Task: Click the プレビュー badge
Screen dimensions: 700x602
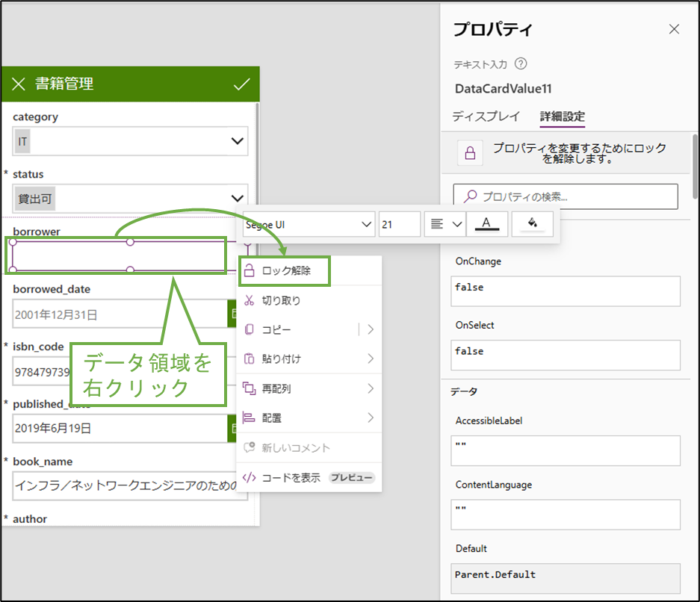Action: pyautogui.click(x=351, y=477)
